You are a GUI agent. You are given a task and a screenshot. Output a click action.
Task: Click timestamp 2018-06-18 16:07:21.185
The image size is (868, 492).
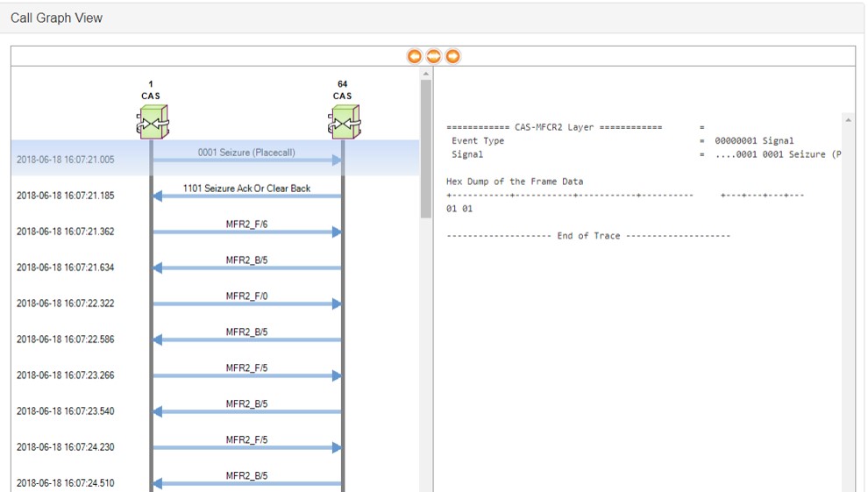[66, 196]
